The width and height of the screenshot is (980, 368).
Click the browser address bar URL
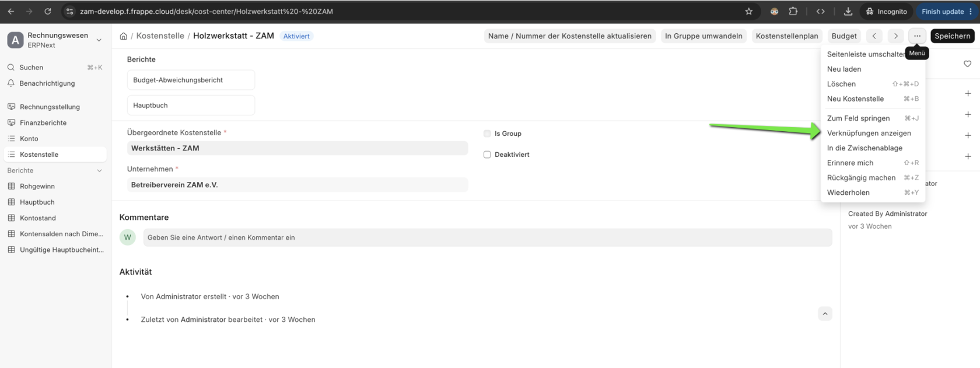click(206, 11)
